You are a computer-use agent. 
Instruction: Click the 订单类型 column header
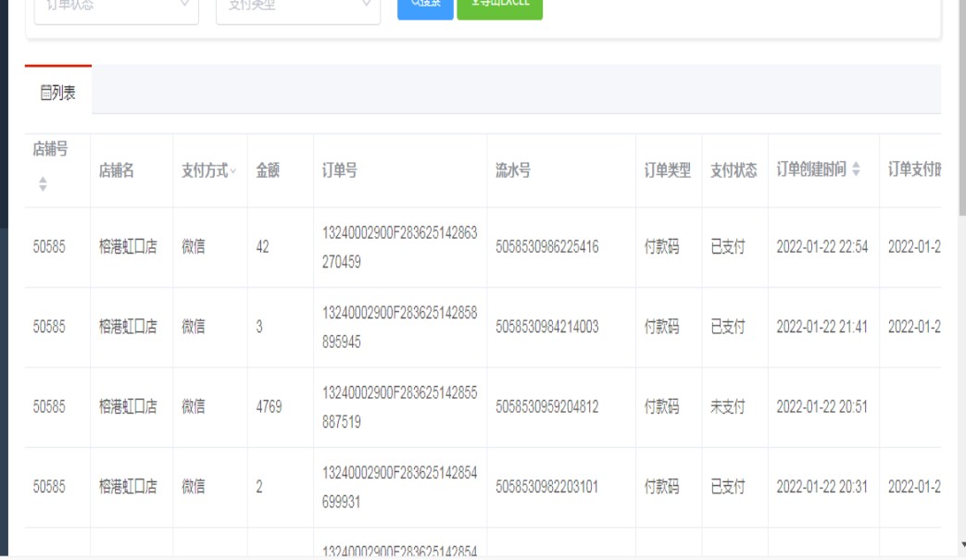[x=667, y=171]
